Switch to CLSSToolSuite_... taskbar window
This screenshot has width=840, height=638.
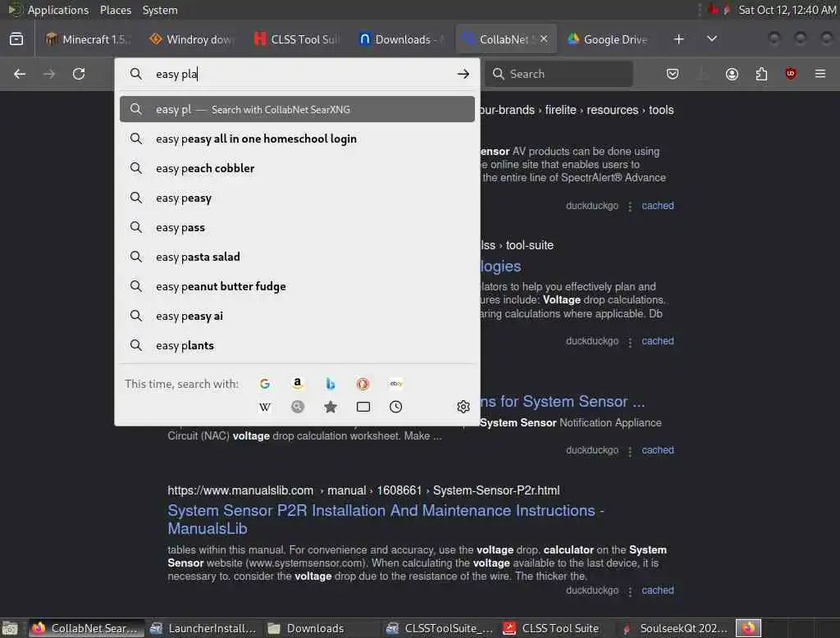440,628
